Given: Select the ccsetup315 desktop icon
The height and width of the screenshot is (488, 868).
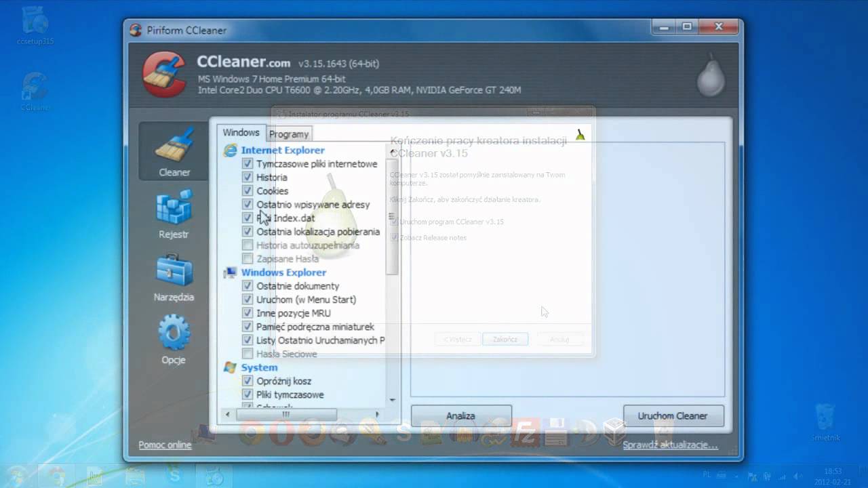Looking at the screenshot, I should pyautogui.click(x=35, y=26).
